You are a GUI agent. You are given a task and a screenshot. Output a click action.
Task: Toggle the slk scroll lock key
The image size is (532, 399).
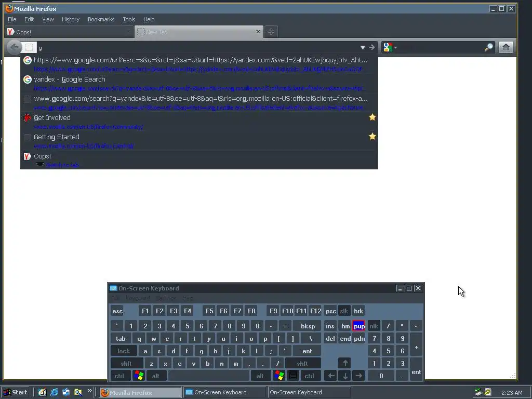344,311
